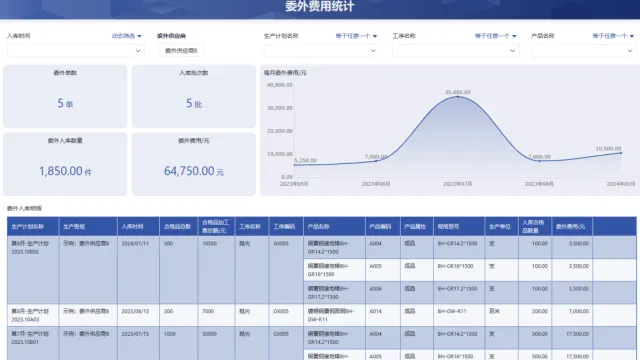640x360 pixels.
Task: Click the 1,850.00 件 inbound quantity value
Action: tap(65, 171)
